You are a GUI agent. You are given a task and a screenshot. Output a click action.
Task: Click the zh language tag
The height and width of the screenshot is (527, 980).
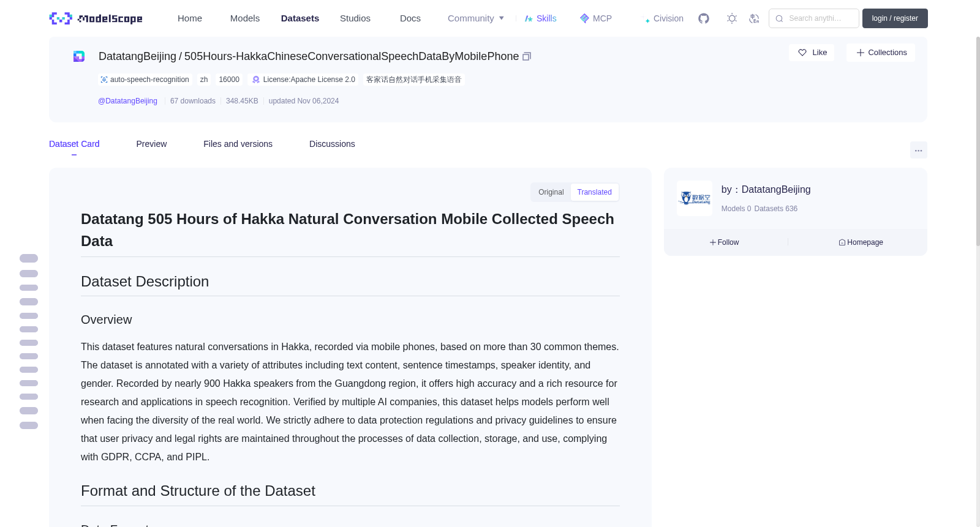pyautogui.click(x=204, y=80)
